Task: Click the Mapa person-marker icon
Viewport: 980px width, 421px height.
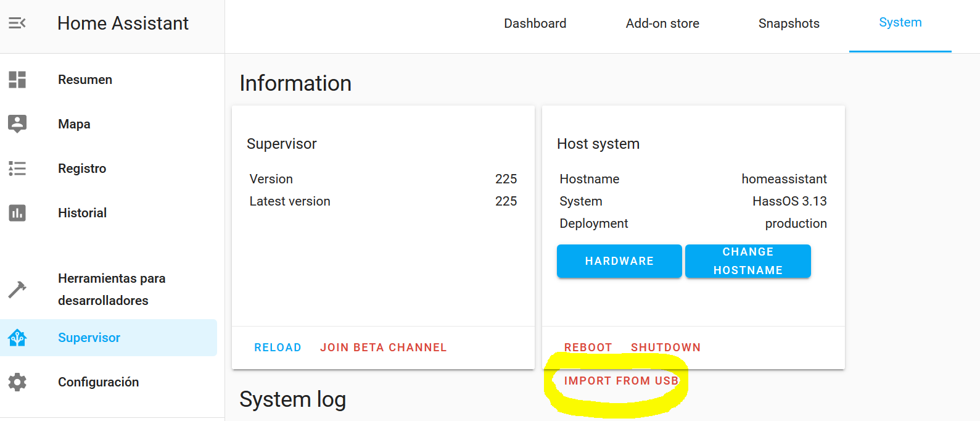Action: (17, 124)
